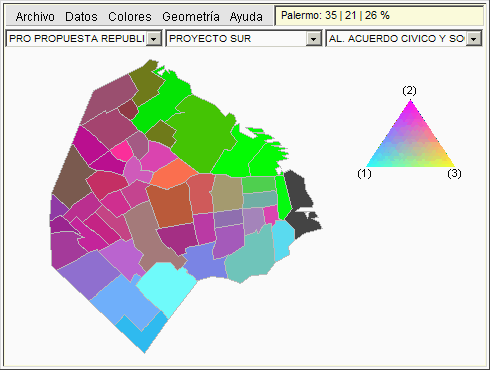Expand the PRO PROPUESTA REPUBLI dropdown arrow
The width and height of the screenshot is (490, 370).
point(154,39)
